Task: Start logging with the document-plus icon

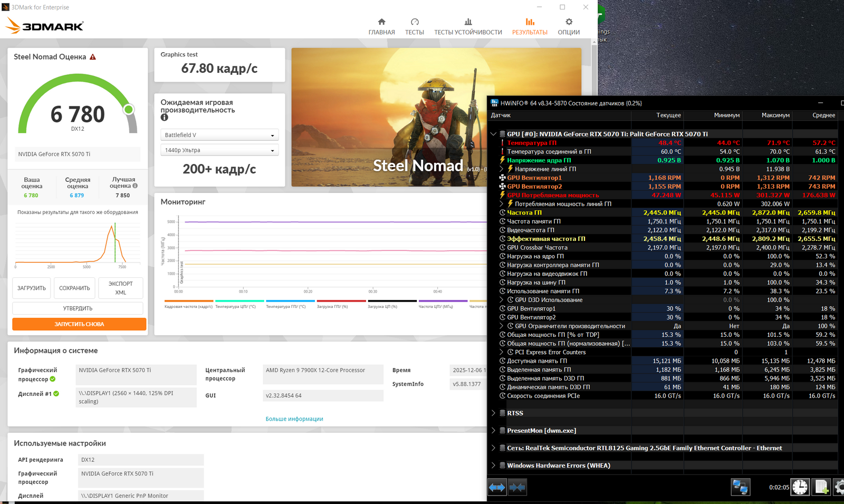Action: [821, 487]
